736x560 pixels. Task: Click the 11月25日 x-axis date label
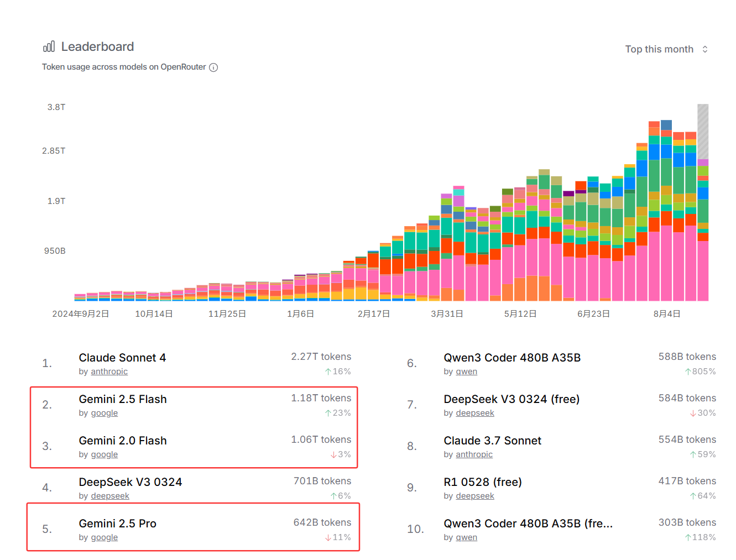coord(227,314)
